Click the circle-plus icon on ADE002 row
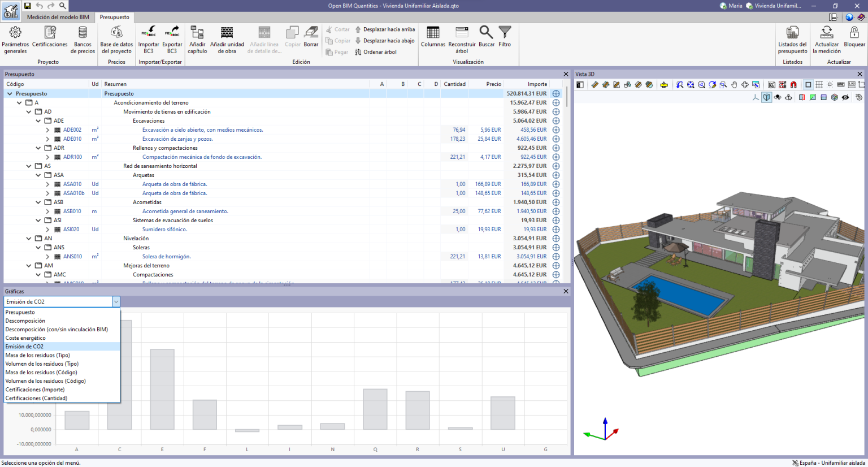Image resolution: width=868 pixels, height=467 pixels. click(x=556, y=130)
